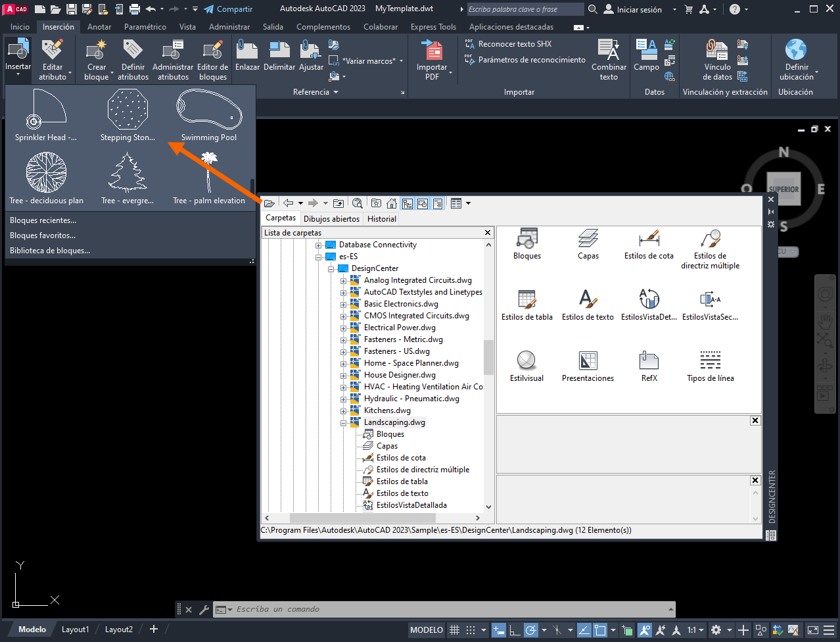The image size is (840, 642).
Task: Open RefX item in content pane
Action: point(649,366)
